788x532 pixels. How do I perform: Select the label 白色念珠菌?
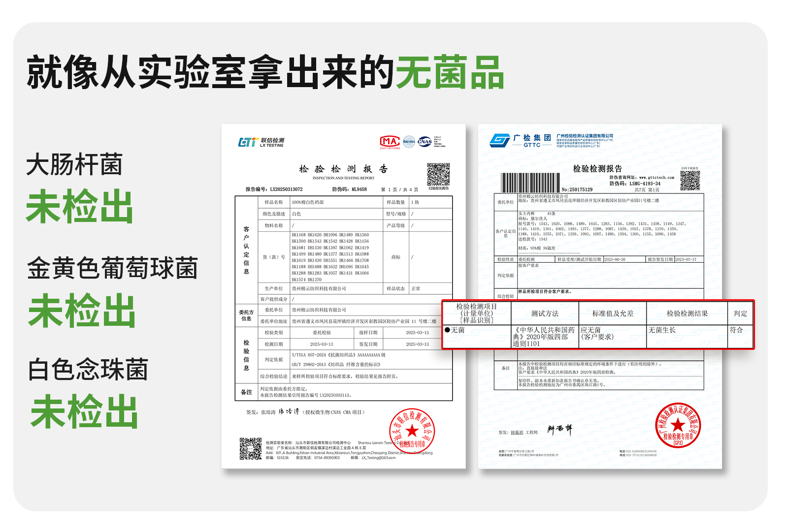(x=88, y=370)
